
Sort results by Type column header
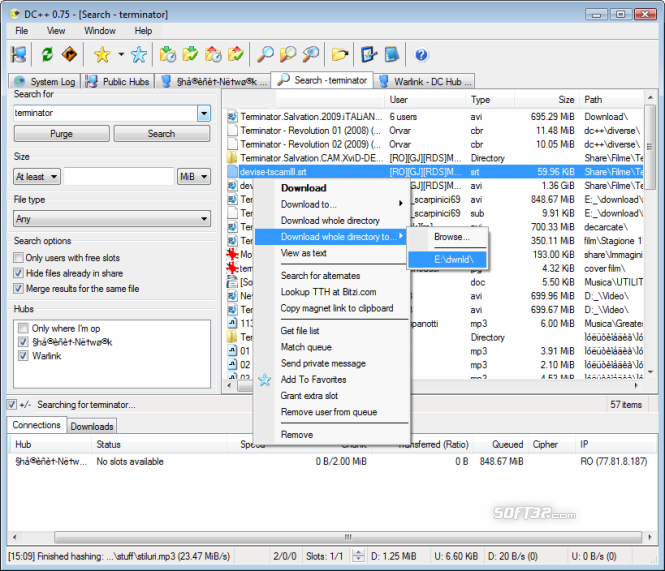(x=490, y=100)
